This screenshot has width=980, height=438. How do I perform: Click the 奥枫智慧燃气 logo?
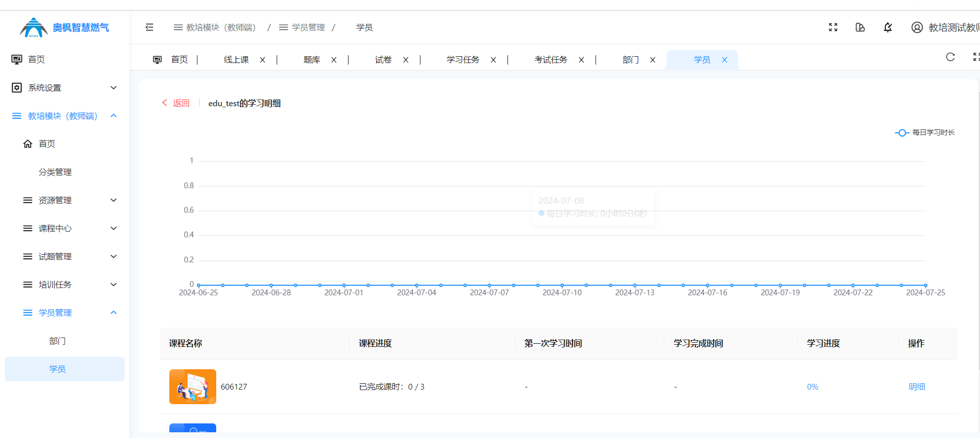point(64,28)
